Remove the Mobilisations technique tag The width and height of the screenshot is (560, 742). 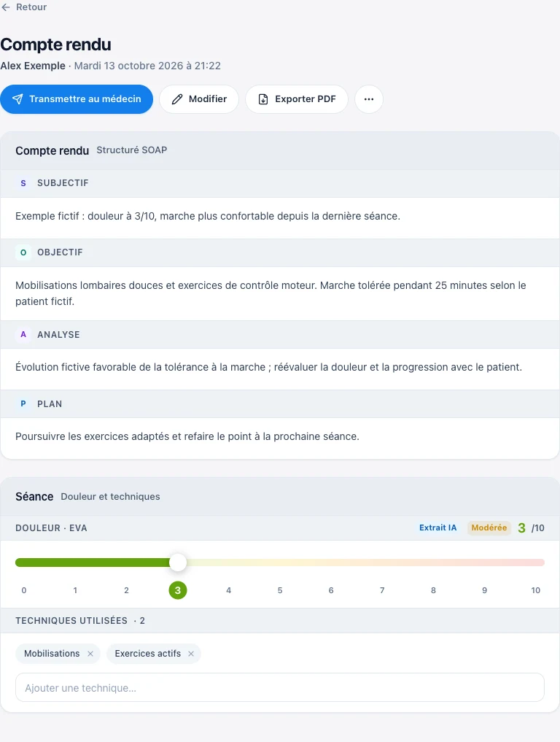pos(90,654)
